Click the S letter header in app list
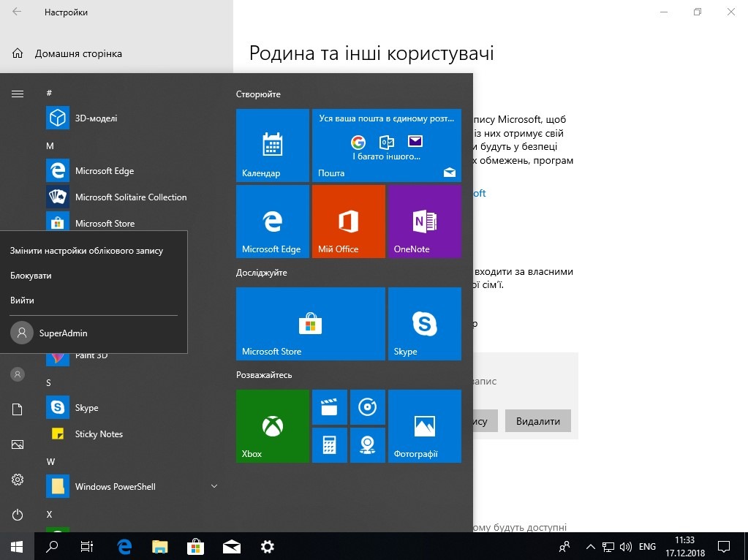Image resolution: width=748 pixels, height=560 pixels. 49,382
